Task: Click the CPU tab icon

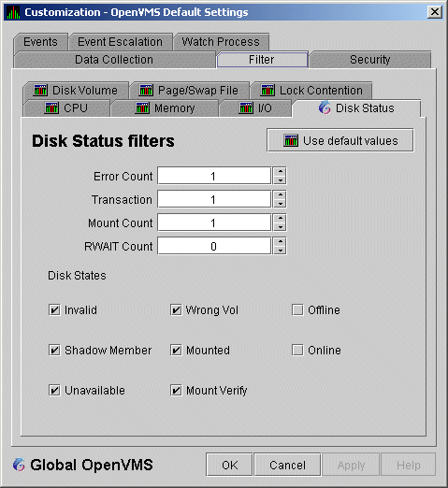Action: click(x=51, y=108)
